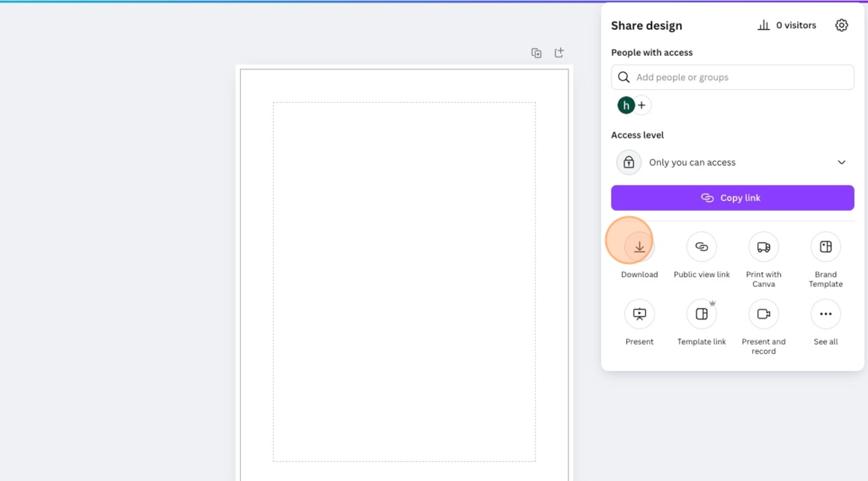This screenshot has height=481, width=868.
Task: Click the access level chevron arrow
Action: (x=841, y=162)
